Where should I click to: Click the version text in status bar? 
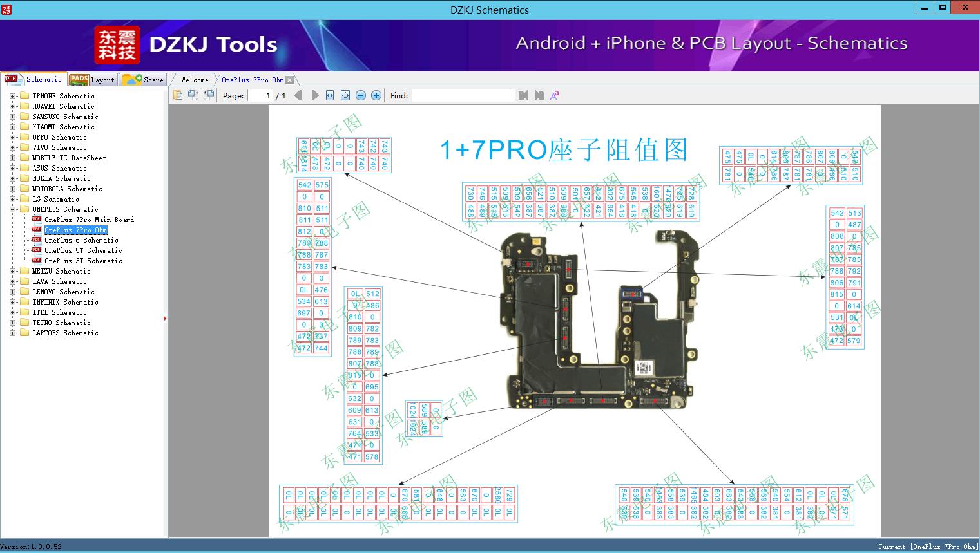(x=31, y=547)
